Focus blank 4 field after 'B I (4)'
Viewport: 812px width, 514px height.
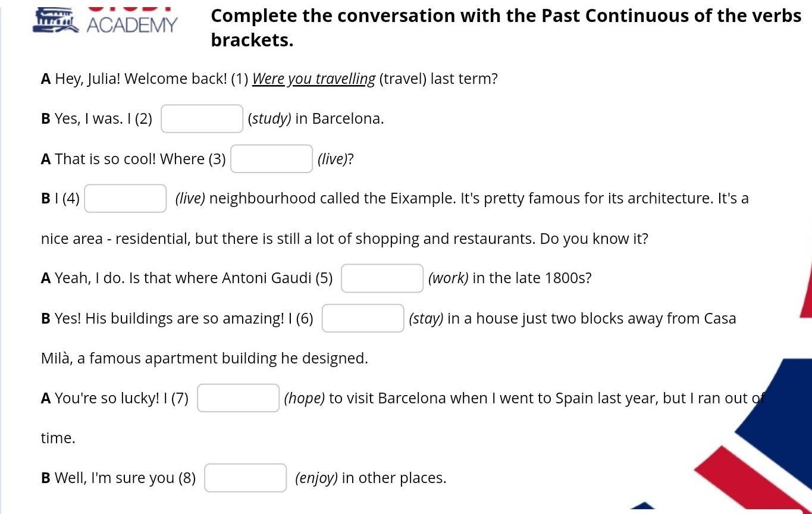pos(126,199)
